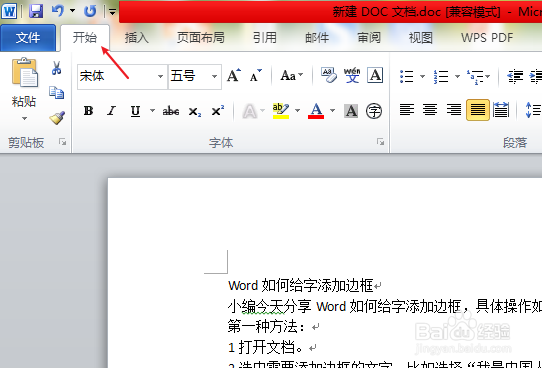
Task: Click the Undo arrow icon
Action: (x=57, y=11)
